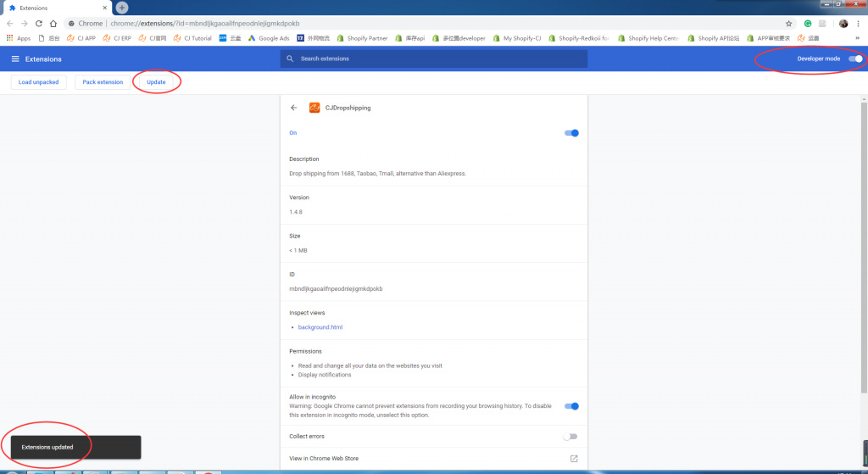868x474 pixels.
Task: Click the extension ID text mbndljkgaoailfnpeodnlejigmkdpokb
Action: click(336, 289)
